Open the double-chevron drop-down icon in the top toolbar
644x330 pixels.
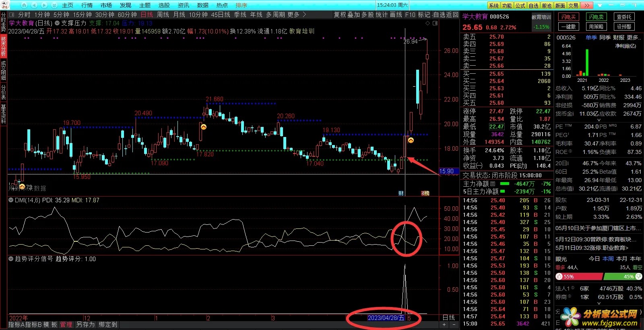pos(54,5)
